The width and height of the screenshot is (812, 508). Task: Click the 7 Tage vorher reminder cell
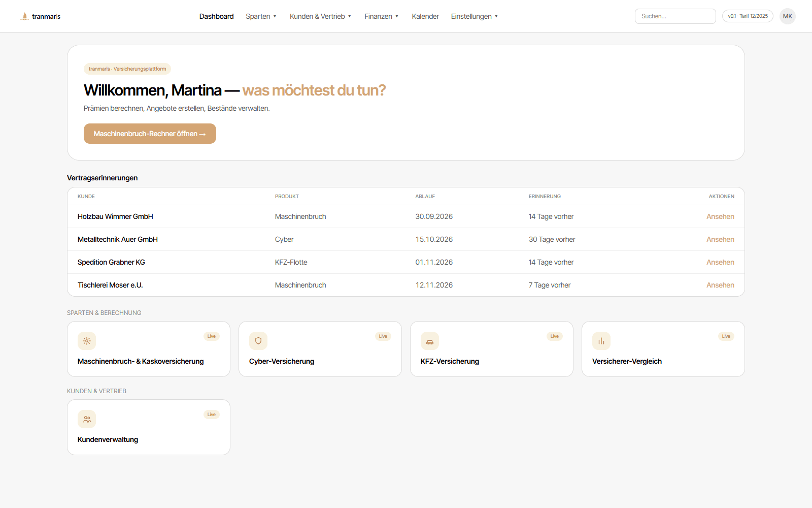550,285
